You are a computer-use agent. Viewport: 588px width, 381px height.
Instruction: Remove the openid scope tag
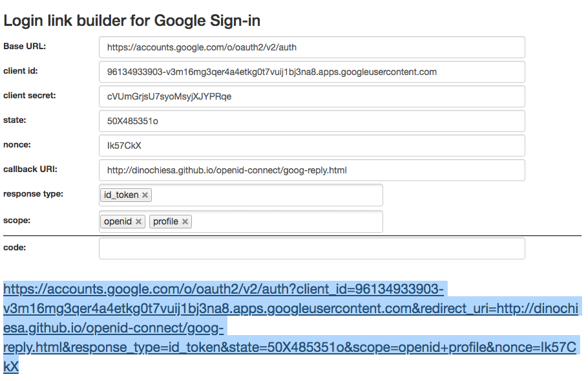[x=138, y=221]
